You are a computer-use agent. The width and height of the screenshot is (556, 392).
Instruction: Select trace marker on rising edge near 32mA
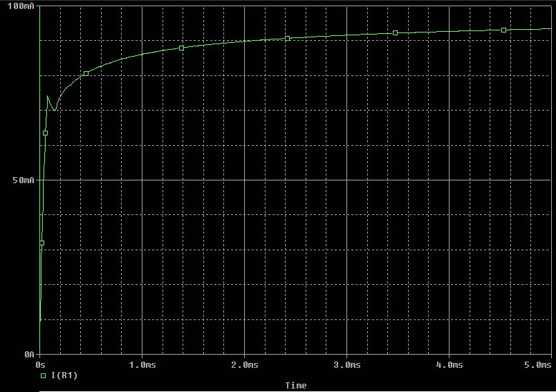point(41,243)
